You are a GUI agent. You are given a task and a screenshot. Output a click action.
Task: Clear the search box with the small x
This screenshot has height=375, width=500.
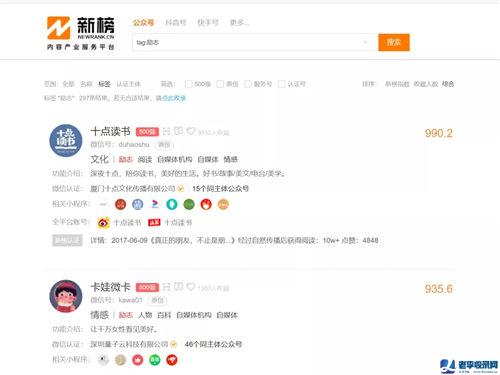click(x=366, y=42)
